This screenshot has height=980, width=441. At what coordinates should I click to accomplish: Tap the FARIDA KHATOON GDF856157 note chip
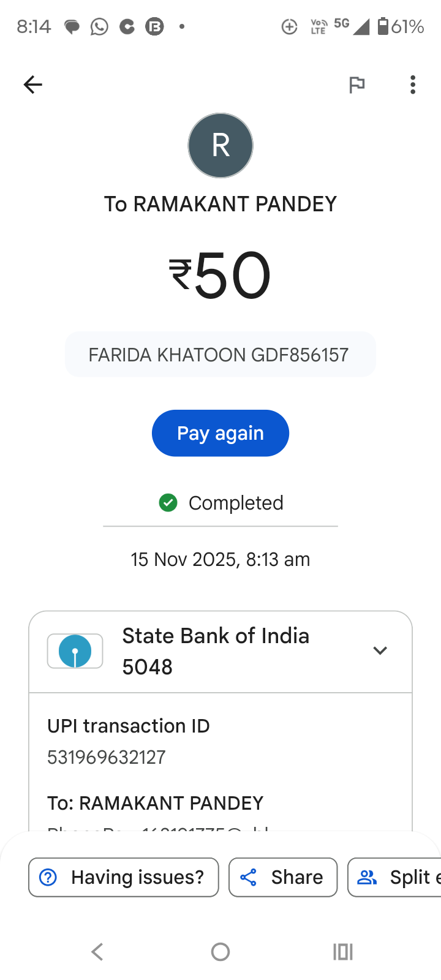(221, 355)
